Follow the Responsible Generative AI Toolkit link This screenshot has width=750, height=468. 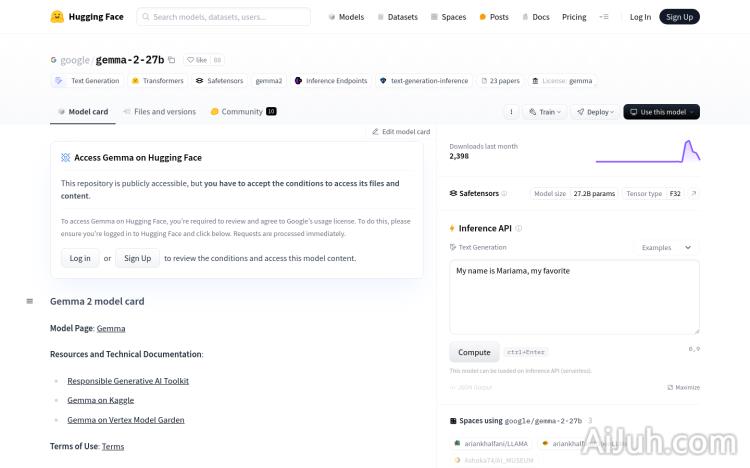tap(128, 381)
